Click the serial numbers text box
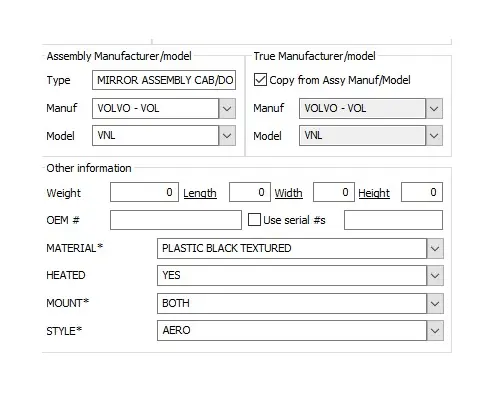The height and width of the screenshot is (400, 500). (393, 220)
